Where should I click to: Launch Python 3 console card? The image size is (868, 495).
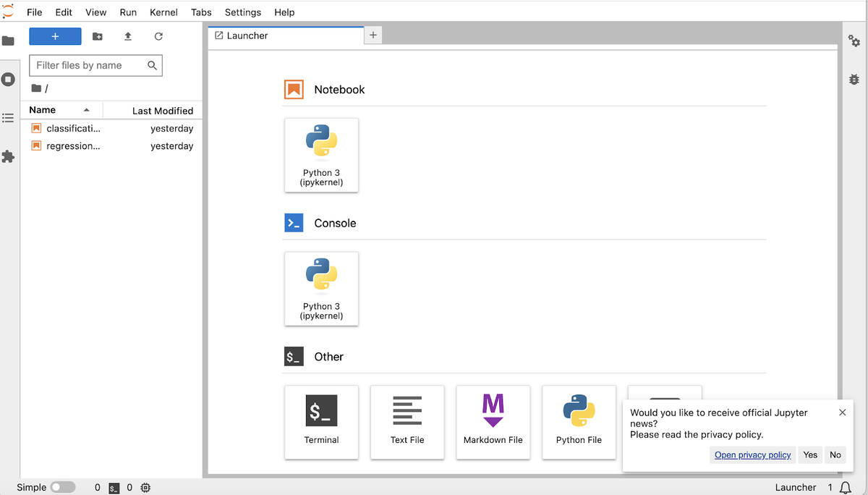click(x=322, y=289)
